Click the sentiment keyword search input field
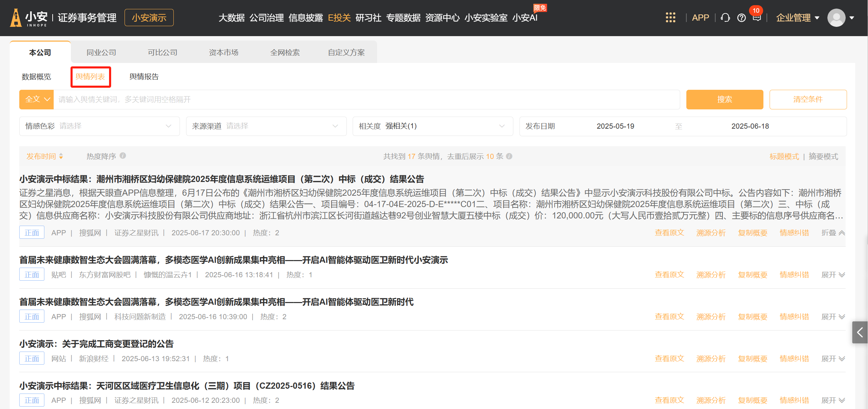This screenshot has width=868, height=409. (366, 99)
